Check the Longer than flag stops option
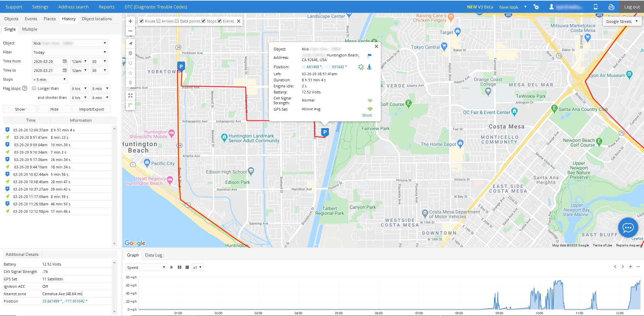This screenshot has width=644, height=316. coord(34,88)
